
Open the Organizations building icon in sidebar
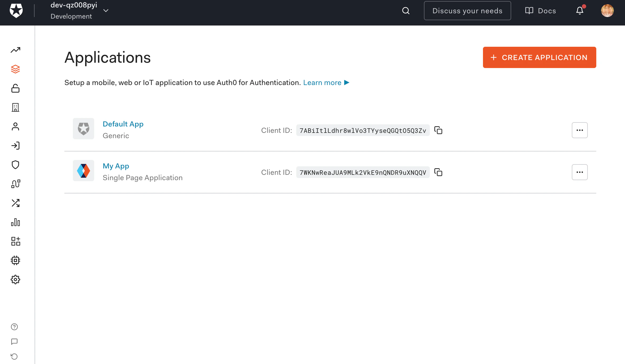pyautogui.click(x=15, y=107)
